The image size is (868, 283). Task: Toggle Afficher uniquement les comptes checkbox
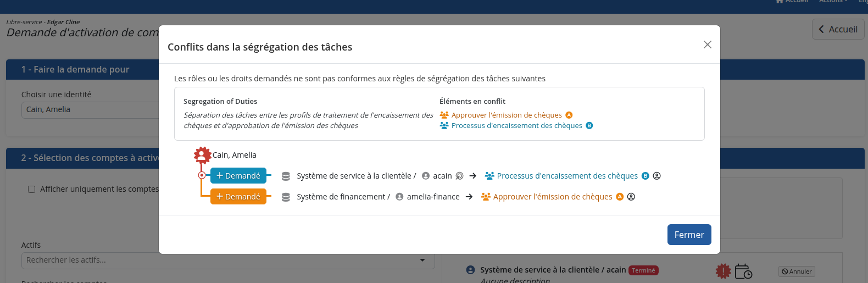(31, 189)
